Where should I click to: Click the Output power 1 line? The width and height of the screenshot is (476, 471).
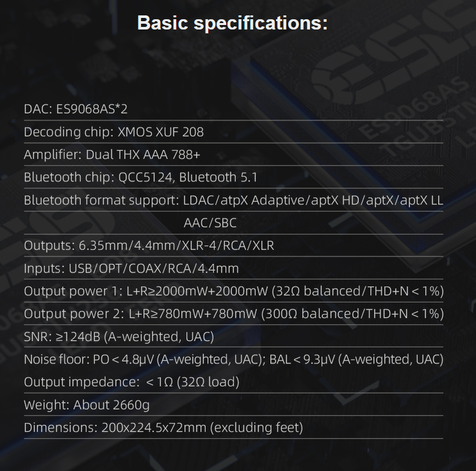click(233, 291)
